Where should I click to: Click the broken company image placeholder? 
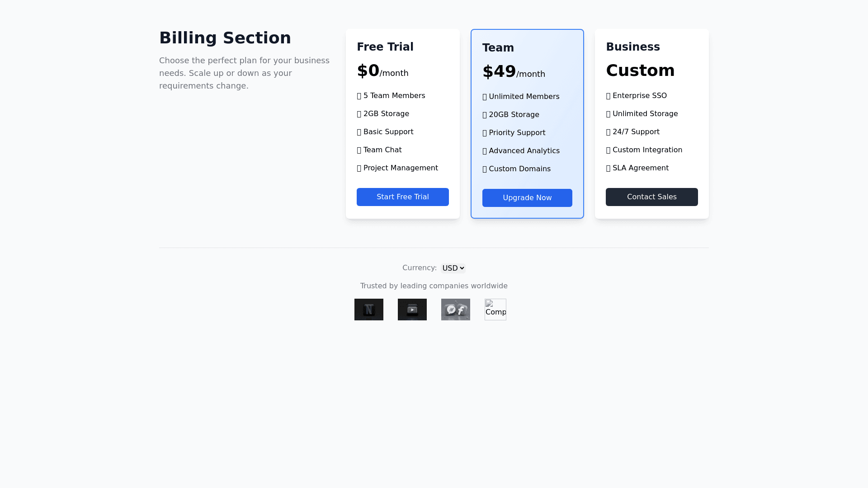point(495,310)
